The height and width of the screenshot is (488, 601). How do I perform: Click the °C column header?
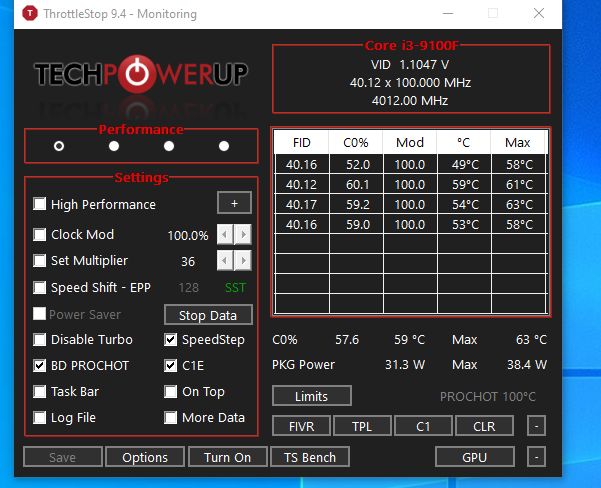464,143
